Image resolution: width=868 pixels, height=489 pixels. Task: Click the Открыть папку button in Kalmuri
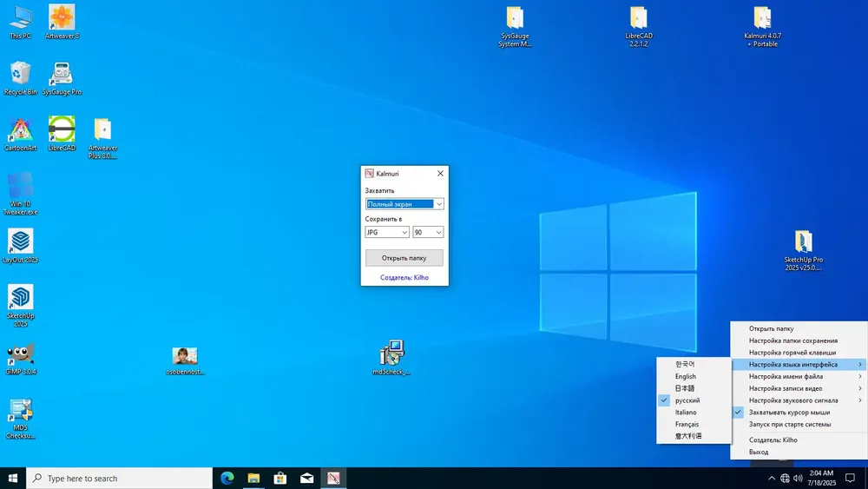coord(404,257)
